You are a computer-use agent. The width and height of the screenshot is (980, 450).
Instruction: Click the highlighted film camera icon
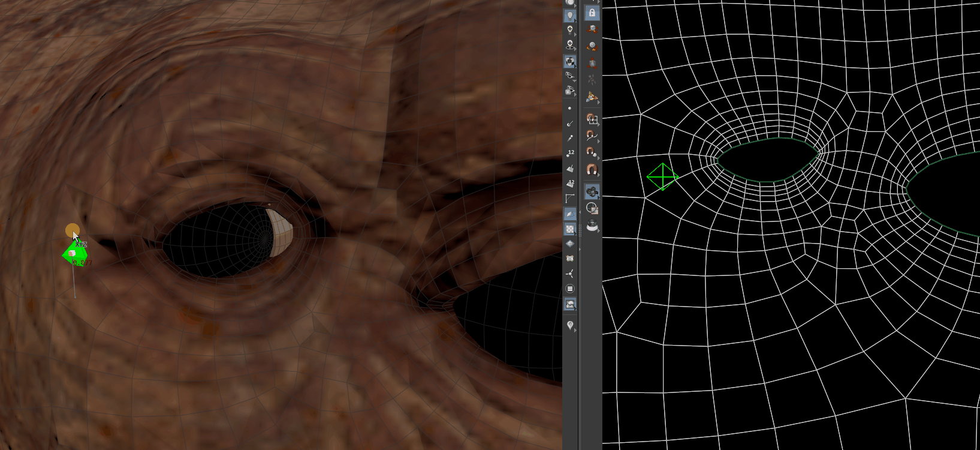click(592, 192)
